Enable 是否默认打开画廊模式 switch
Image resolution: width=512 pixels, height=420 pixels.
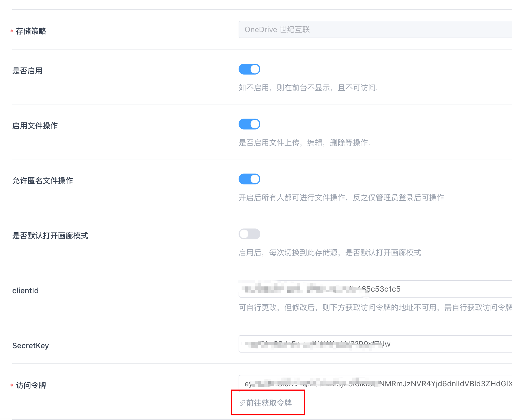coord(249,234)
